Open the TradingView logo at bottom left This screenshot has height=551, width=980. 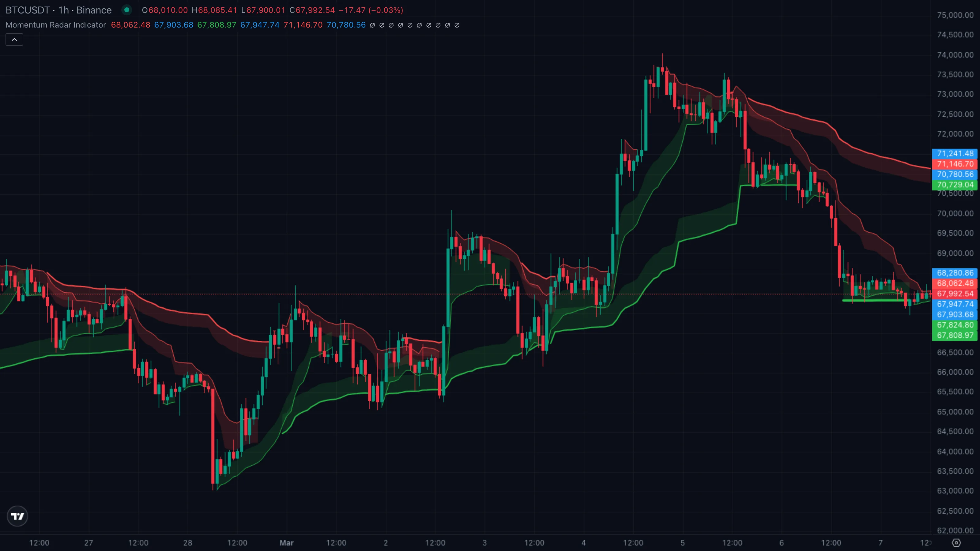[17, 516]
